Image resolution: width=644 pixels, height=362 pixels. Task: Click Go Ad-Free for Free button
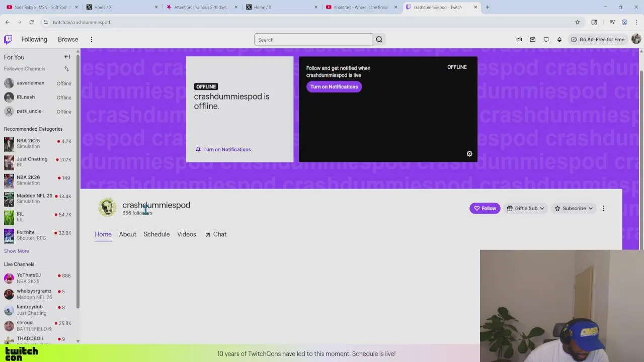[x=598, y=39]
